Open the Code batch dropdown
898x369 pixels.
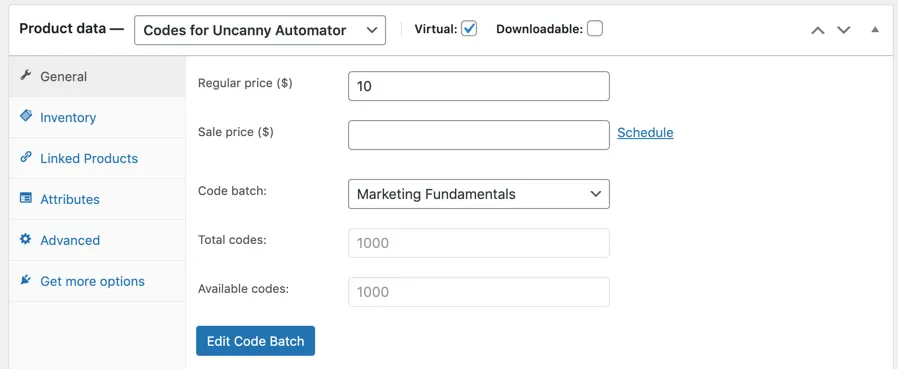479,194
